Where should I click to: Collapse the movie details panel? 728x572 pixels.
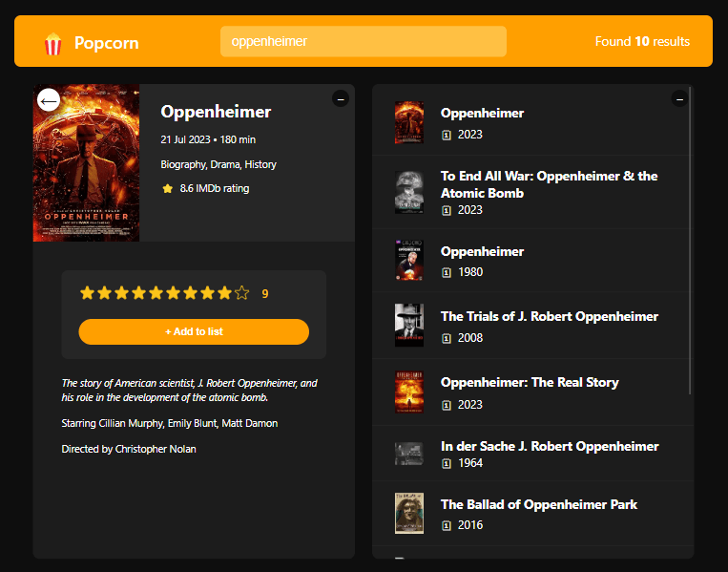pyautogui.click(x=341, y=98)
